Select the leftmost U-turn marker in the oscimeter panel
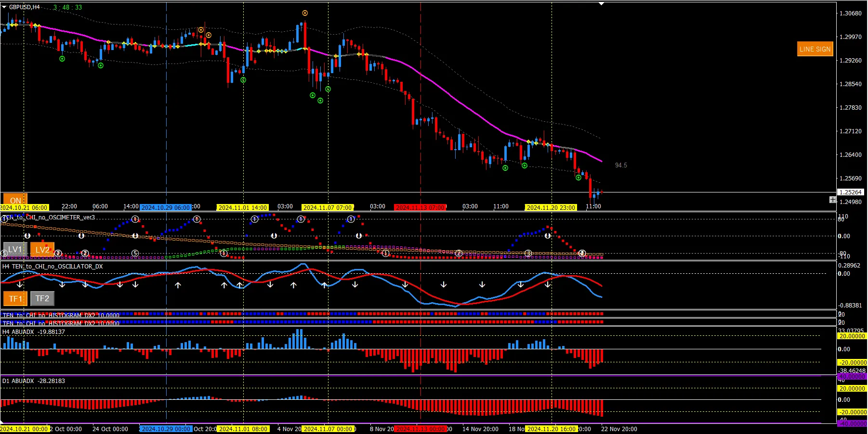Image resolution: width=868 pixels, height=434 pixels. (x=27, y=236)
